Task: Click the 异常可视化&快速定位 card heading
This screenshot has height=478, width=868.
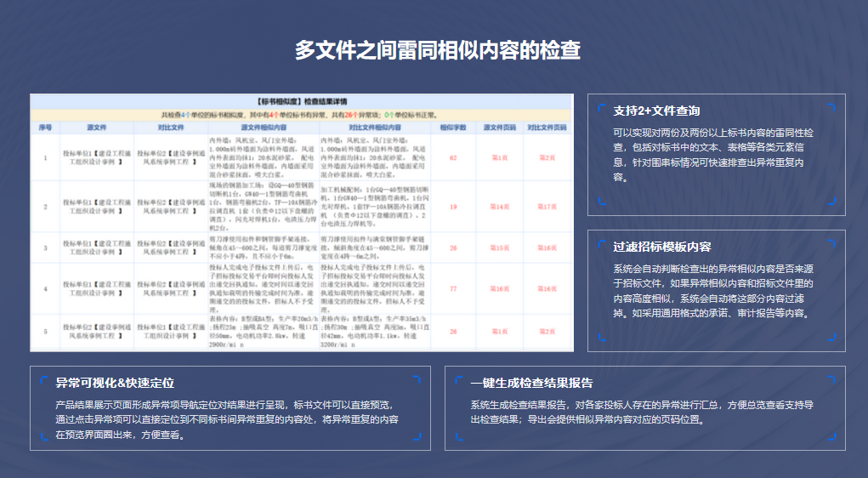Action: point(115,383)
